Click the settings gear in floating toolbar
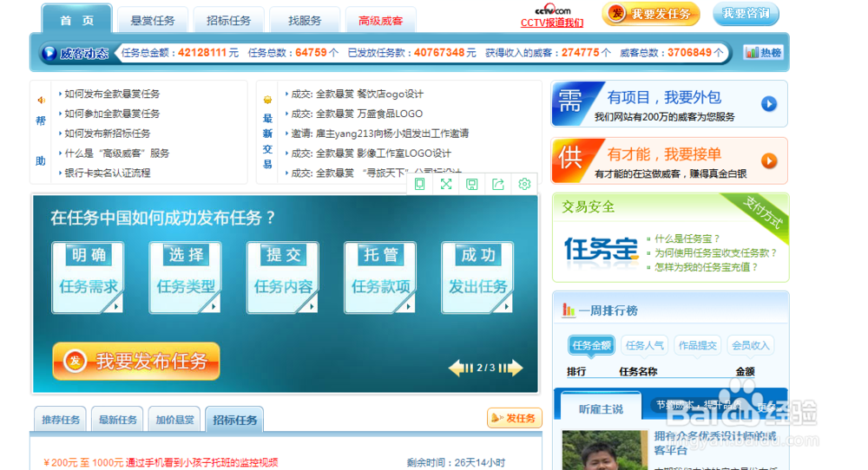Viewport: 868px width, 470px height. [x=524, y=184]
